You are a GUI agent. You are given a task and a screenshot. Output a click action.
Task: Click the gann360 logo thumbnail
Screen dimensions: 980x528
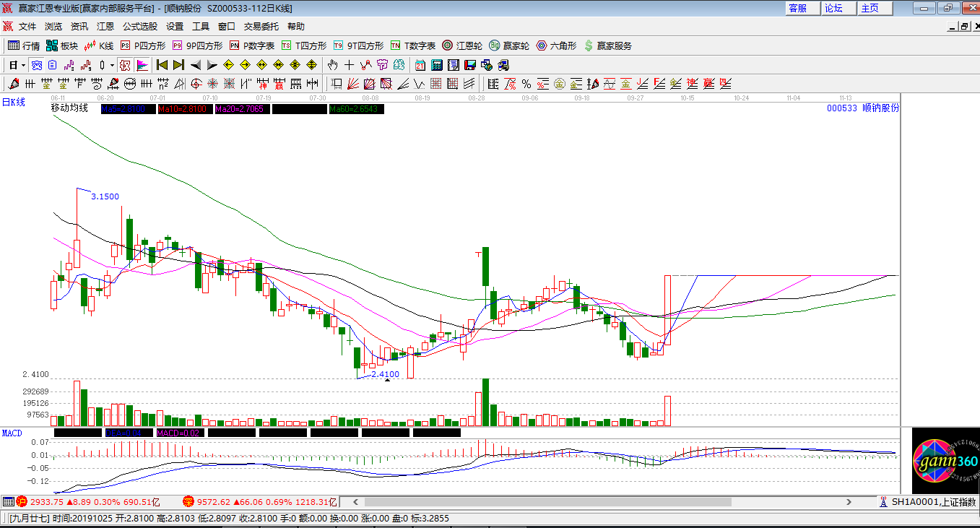(945, 461)
